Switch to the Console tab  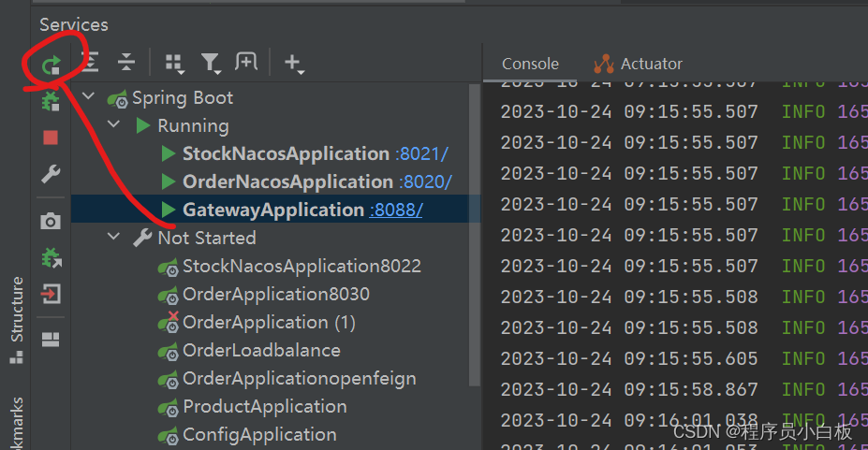pos(530,64)
